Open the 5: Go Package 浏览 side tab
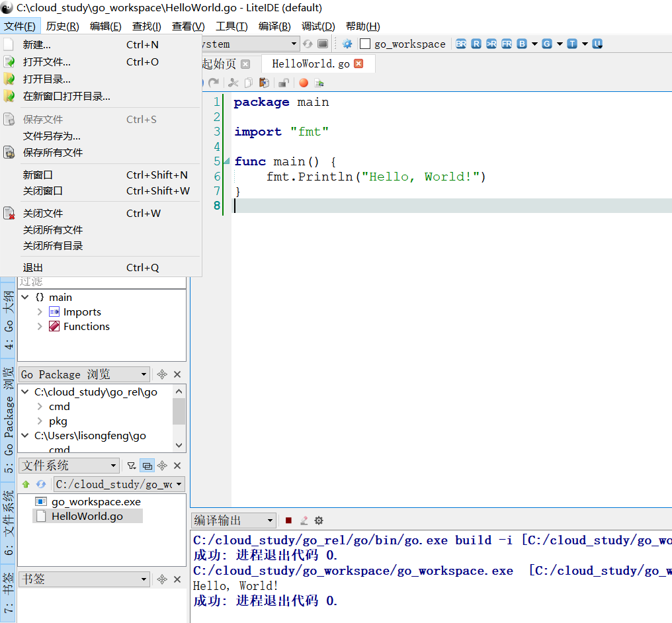Viewport: 672px width, 623px height. (x=9, y=420)
